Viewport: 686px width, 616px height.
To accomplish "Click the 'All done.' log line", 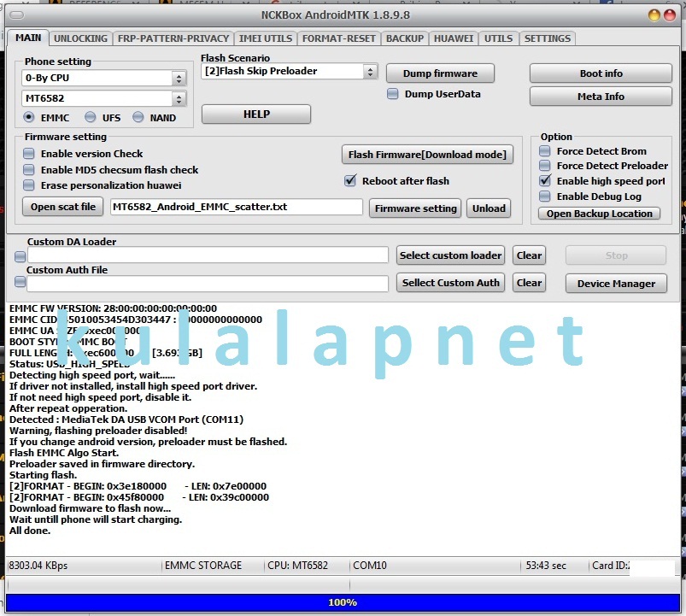I will tap(30, 531).
